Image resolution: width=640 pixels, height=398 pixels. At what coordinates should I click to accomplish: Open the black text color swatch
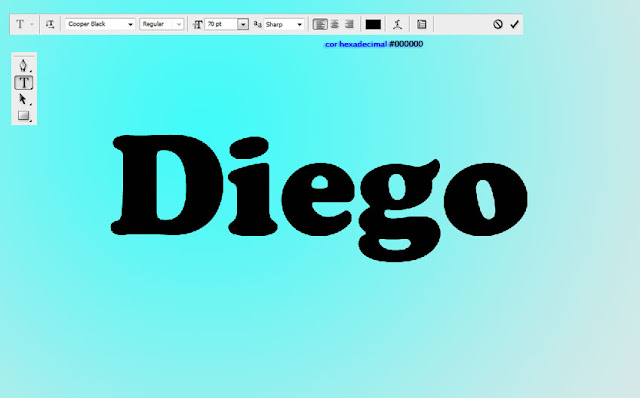pyautogui.click(x=373, y=24)
